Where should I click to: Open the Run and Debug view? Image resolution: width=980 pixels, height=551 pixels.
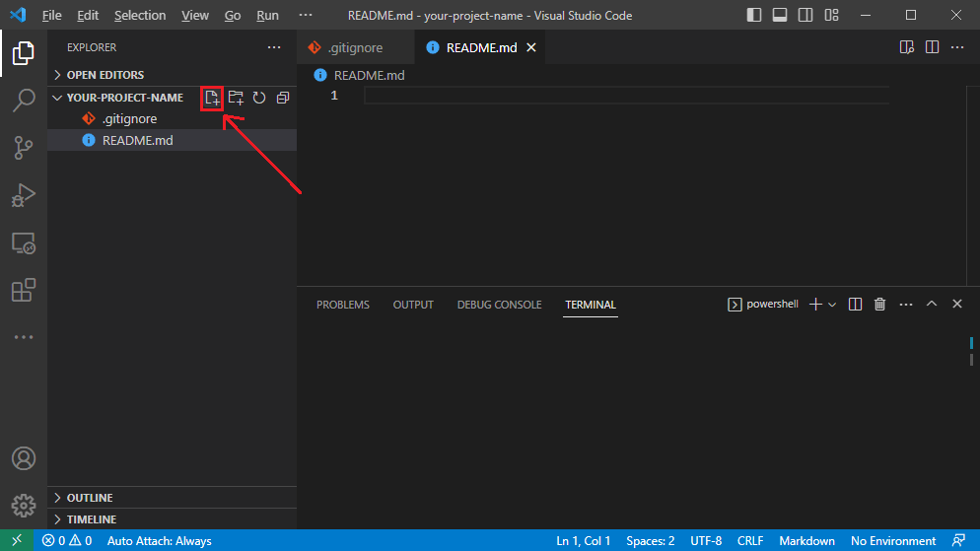tap(24, 195)
